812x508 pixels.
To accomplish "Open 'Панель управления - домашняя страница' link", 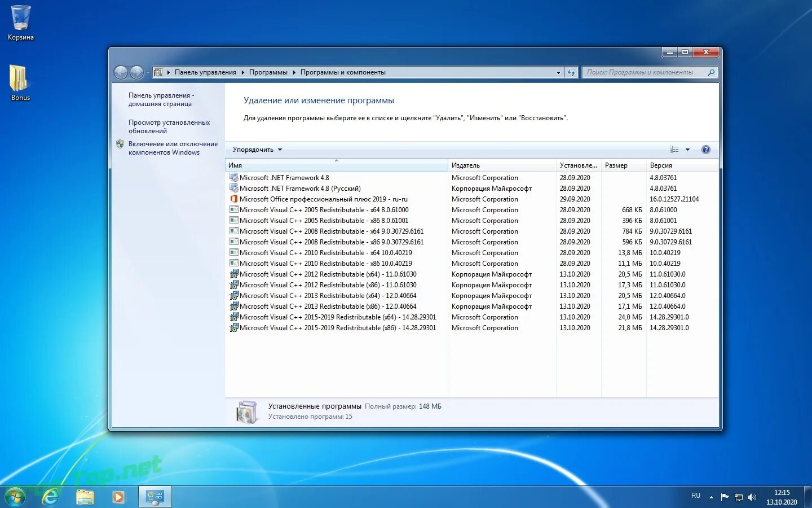I will pyautogui.click(x=161, y=99).
